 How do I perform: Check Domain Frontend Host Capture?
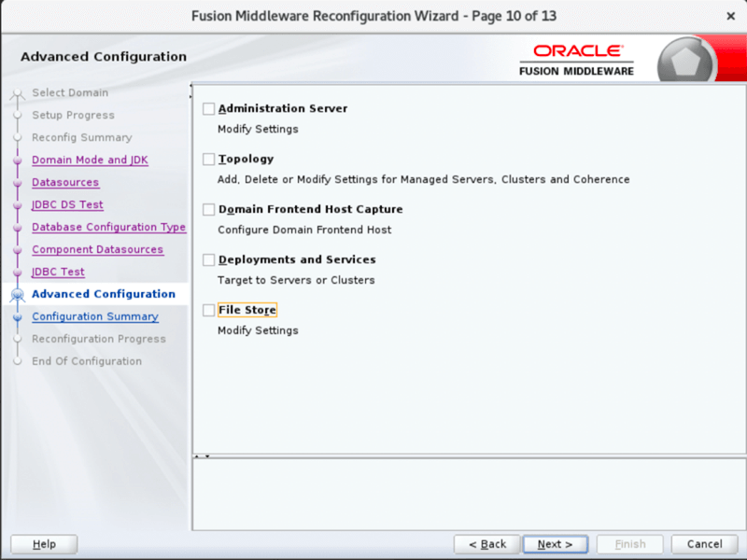208,209
